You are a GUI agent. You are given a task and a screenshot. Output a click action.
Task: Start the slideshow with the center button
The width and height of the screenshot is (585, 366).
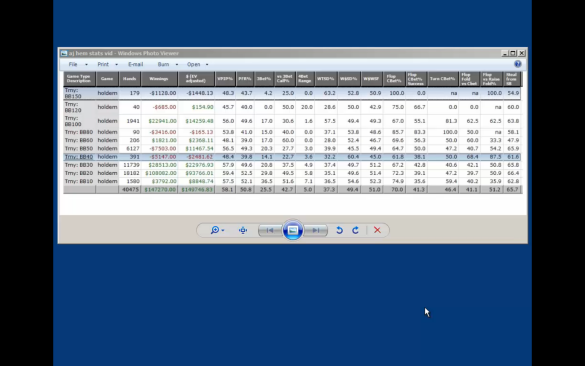point(293,230)
